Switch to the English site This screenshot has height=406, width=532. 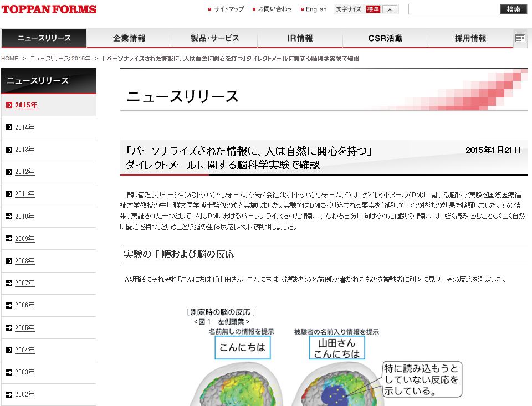[316, 9]
